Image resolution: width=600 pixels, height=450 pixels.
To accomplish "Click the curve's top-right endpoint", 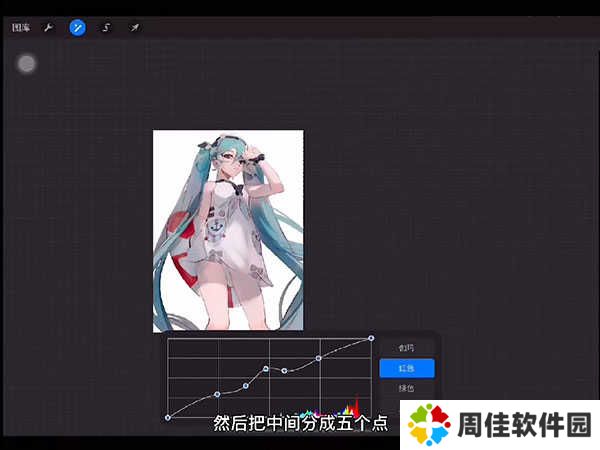I will pos(371,338).
